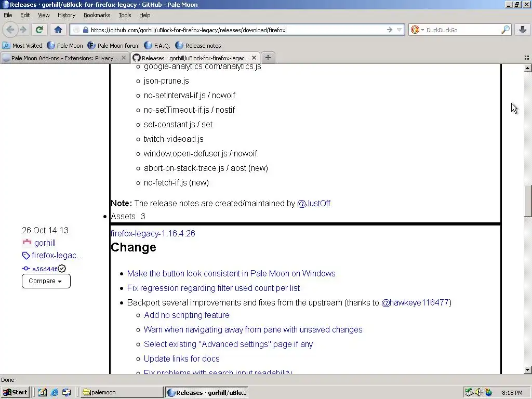Open the Release notes bookmark
Screen dimensions: 532x399
pos(198,46)
